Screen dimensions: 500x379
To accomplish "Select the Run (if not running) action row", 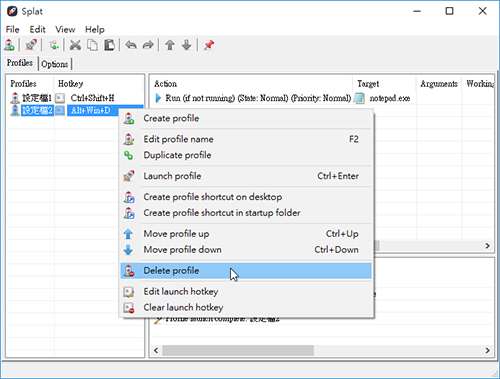I will click(x=322, y=98).
